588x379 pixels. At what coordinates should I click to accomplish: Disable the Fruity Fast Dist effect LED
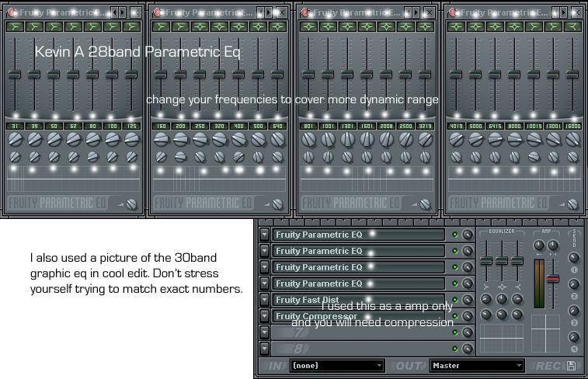455,300
